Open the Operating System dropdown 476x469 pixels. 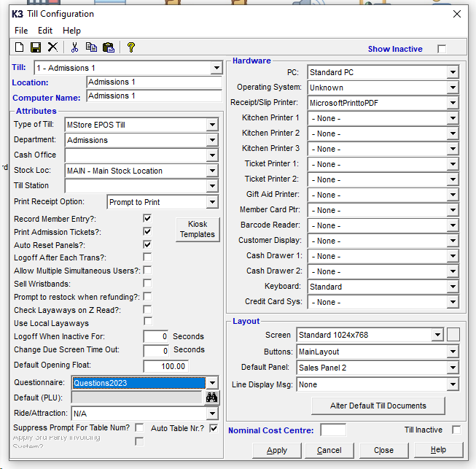click(453, 88)
